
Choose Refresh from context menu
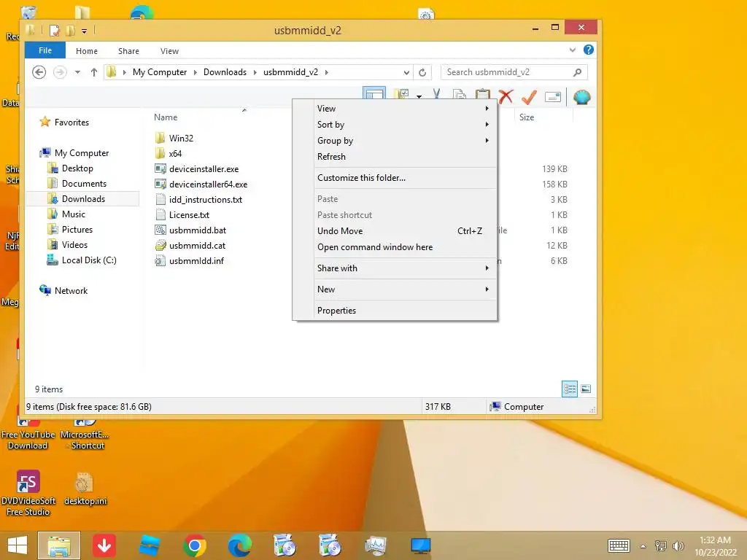404,157
